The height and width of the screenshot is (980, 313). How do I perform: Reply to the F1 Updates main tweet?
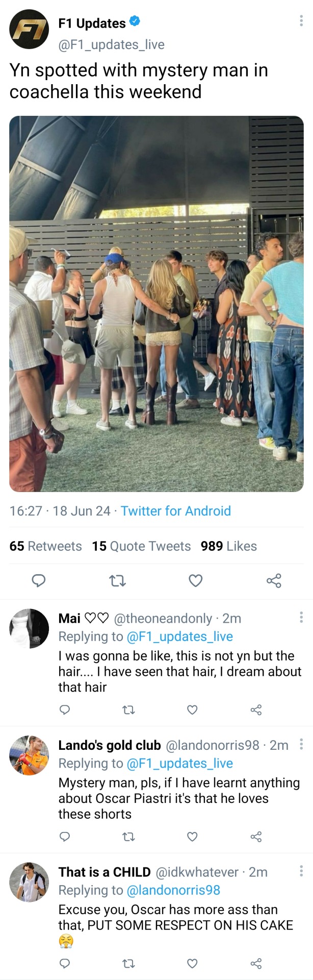point(39,580)
